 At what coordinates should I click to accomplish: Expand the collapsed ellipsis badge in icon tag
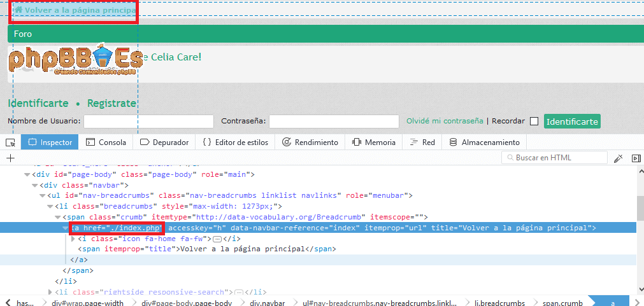217,239
